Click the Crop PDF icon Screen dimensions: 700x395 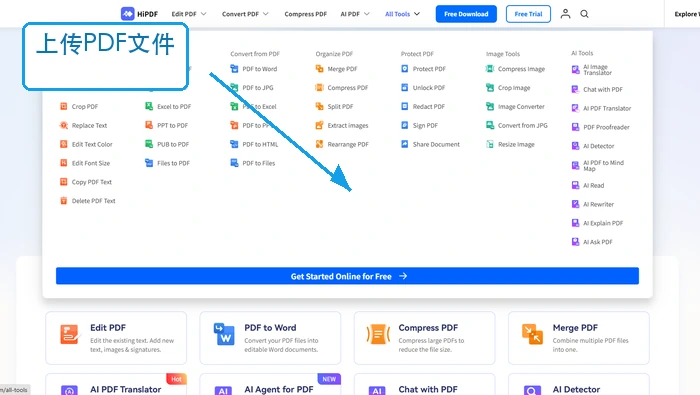63,106
